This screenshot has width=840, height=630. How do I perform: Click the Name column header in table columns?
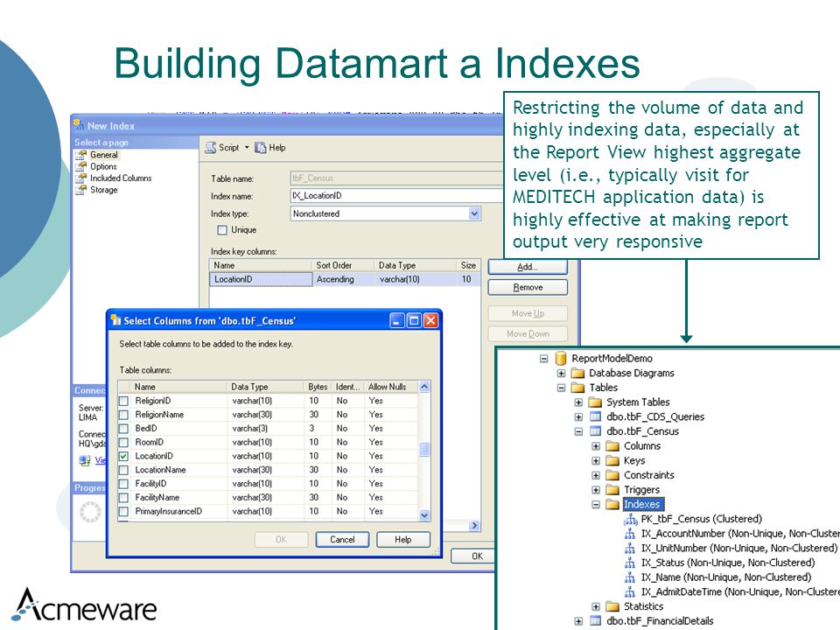coord(178,387)
